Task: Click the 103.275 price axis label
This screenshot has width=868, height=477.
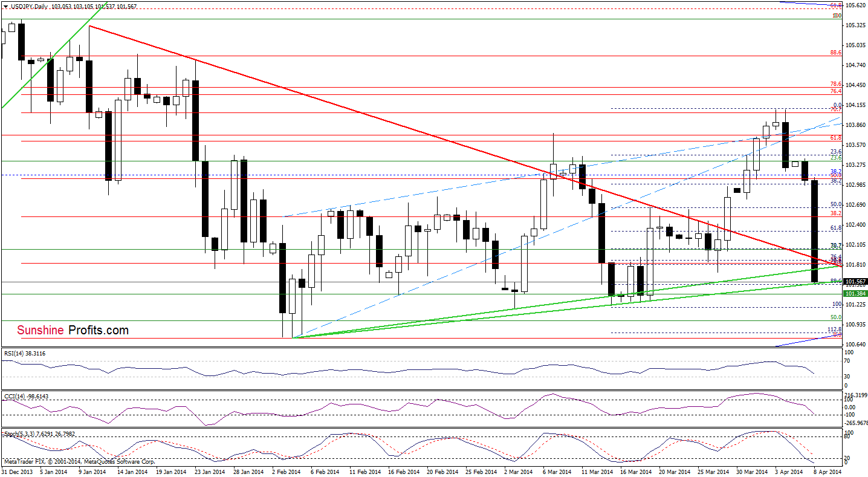Action: (x=856, y=165)
